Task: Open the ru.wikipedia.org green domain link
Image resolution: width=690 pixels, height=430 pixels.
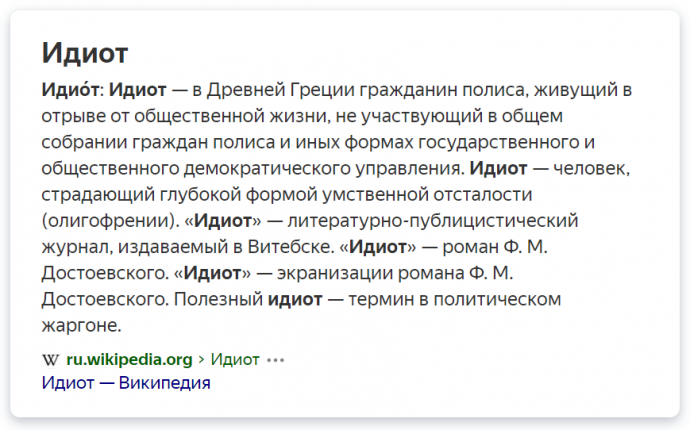Action: pyautogui.click(x=129, y=360)
